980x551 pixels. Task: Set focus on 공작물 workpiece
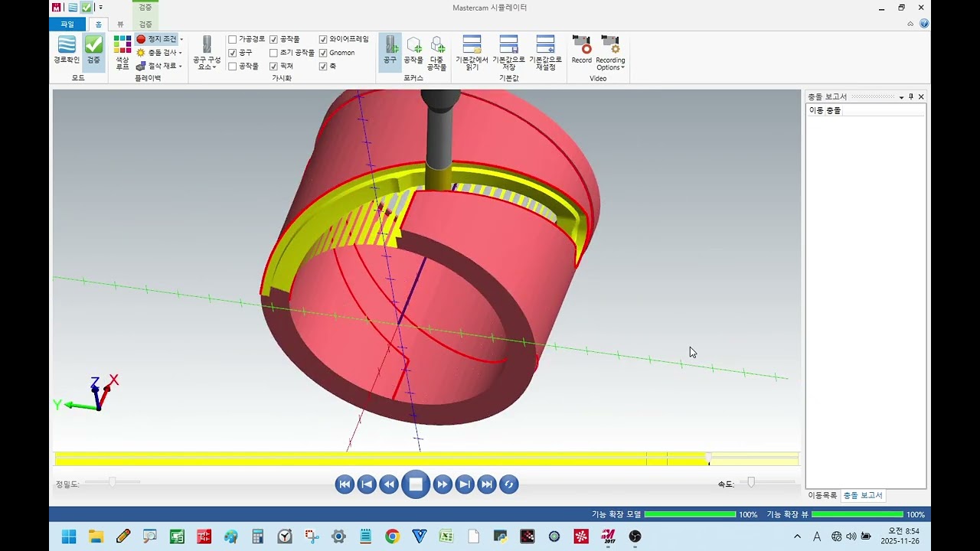click(413, 51)
